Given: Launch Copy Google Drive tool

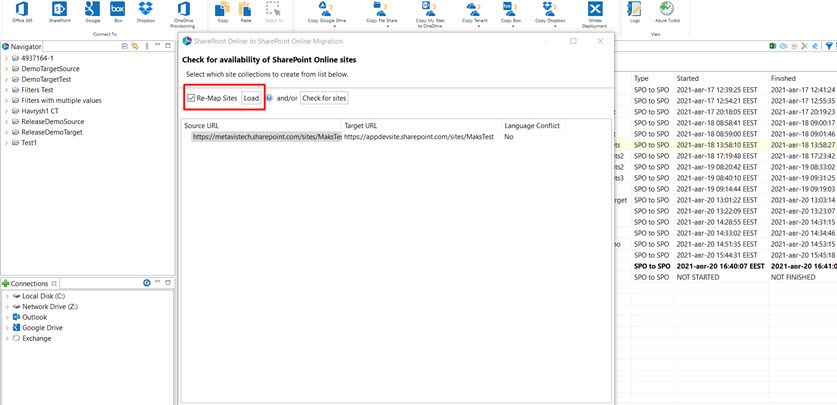Looking at the screenshot, I should click(327, 12).
